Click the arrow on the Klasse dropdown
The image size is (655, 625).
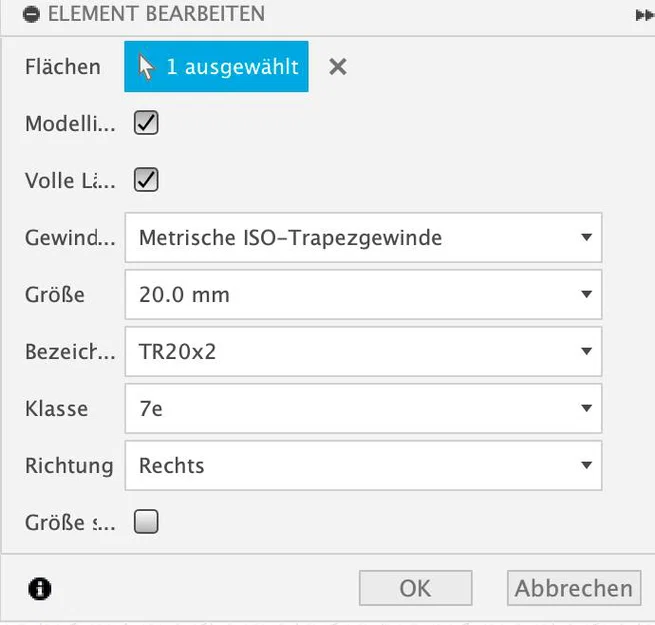pyautogui.click(x=586, y=408)
